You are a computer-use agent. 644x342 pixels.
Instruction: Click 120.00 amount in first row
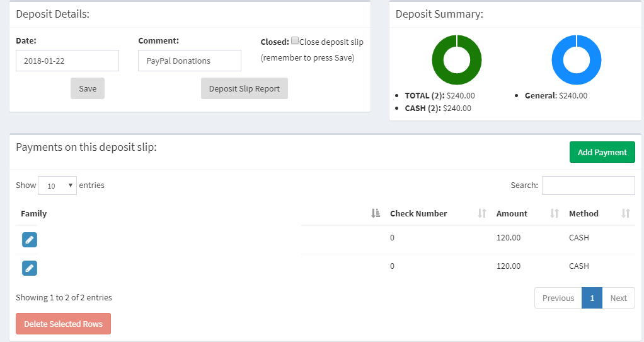click(x=509, y=238)
